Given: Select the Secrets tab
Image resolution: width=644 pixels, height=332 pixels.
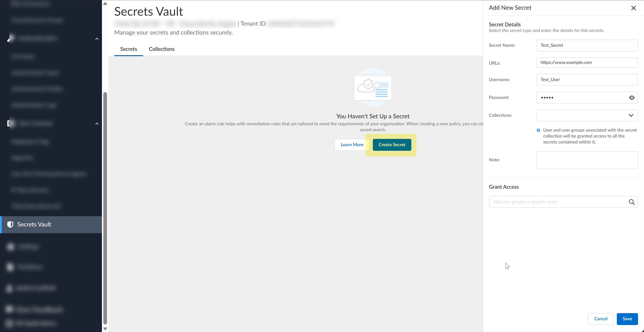Looking at the screenshot, I should [128, 49].
